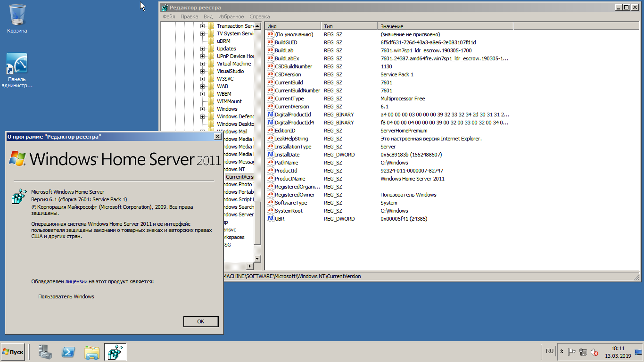Sort values by the Имя column header
This screenshot has width=644, height=362.
293,26
